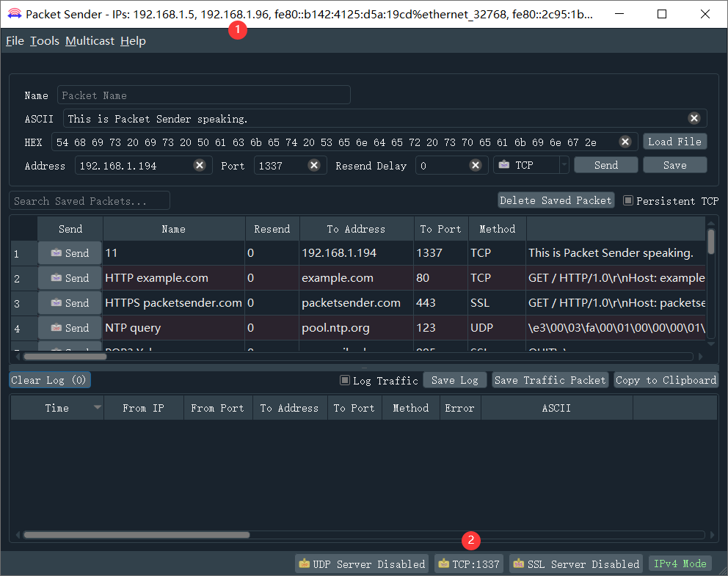Click the From Port column header
The image size is (728, 576).
tap(218, 408)
